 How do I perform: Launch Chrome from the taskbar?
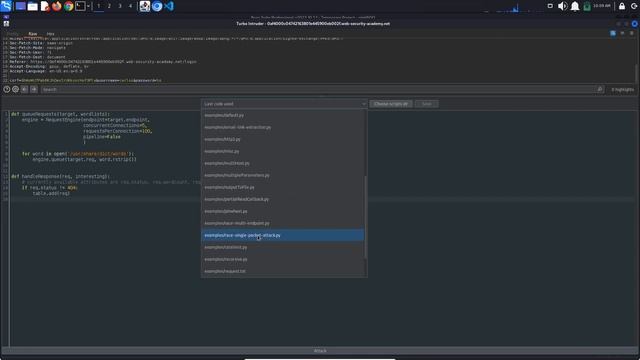click(x=69, y=6)
